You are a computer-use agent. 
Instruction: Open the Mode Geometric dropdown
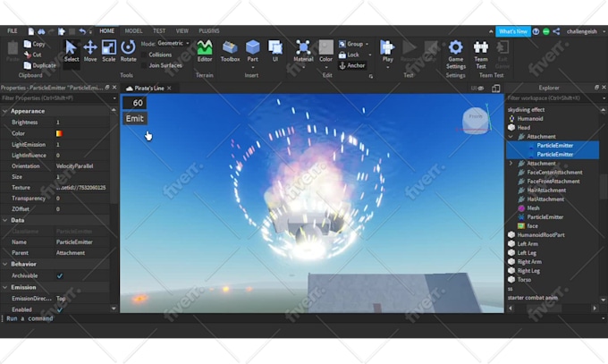[x=174, y=44]
